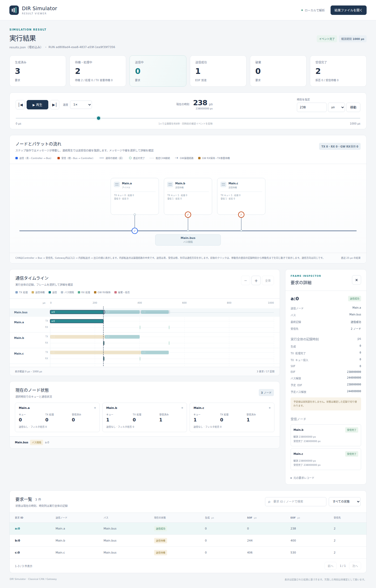
Task: Jump to previous step in playback
Action: click(20, 105)
